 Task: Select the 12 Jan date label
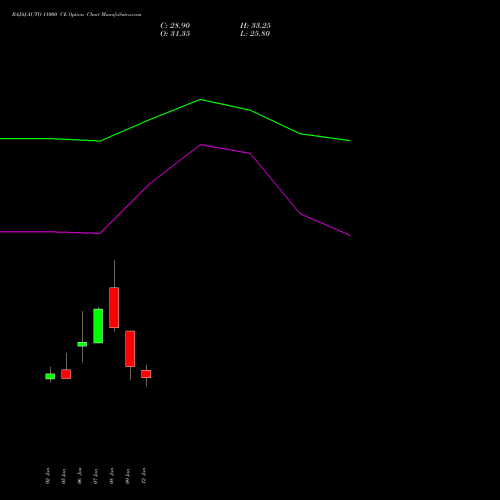[144, 476]
